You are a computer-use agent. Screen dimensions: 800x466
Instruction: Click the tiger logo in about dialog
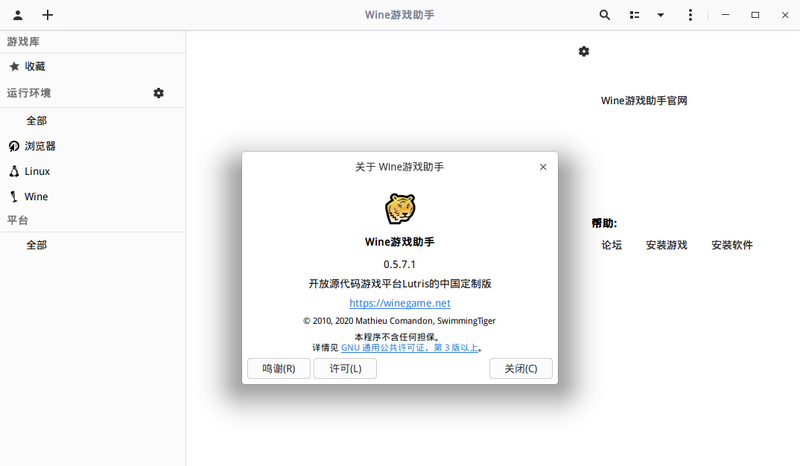400,209
